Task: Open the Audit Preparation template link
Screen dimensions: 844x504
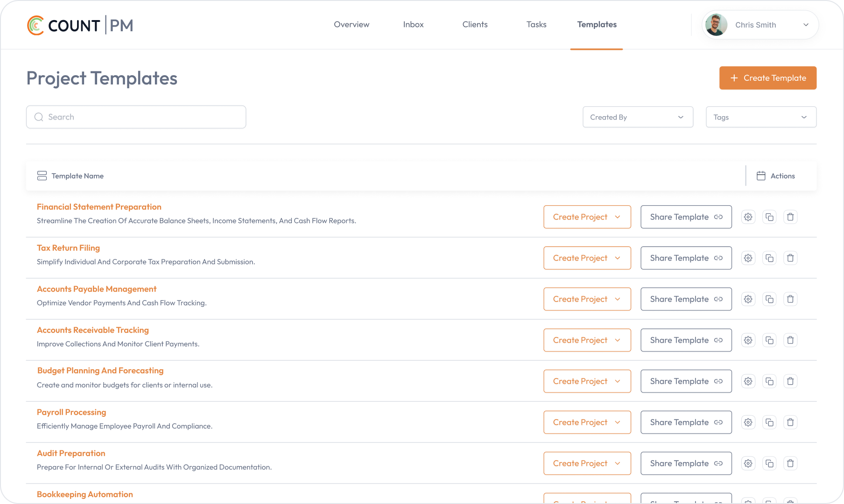Action: click(71, 453)
